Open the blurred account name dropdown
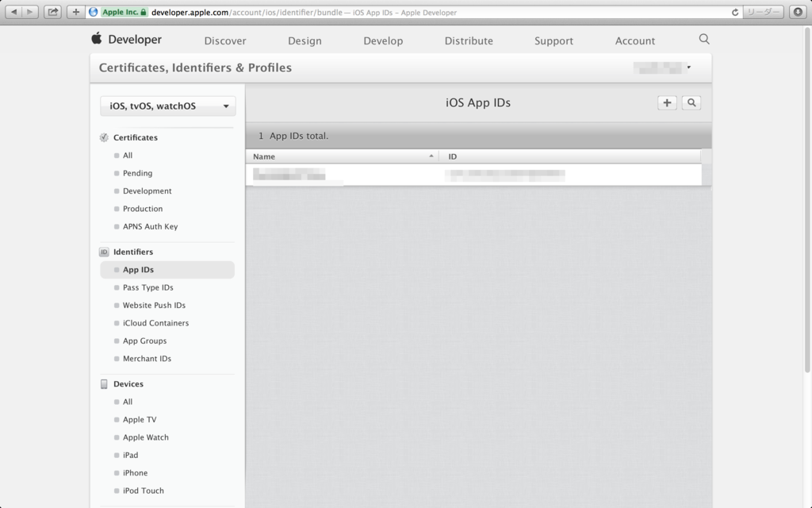Screen dimensions: 812x508 662,67
